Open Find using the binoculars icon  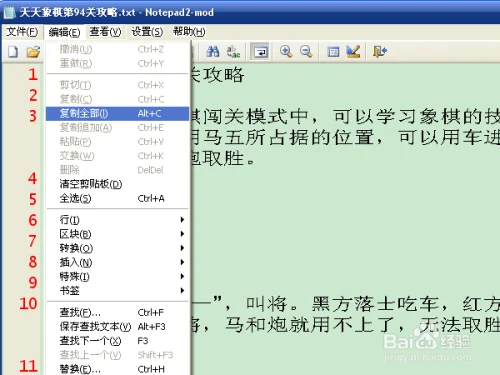(213, 52)
